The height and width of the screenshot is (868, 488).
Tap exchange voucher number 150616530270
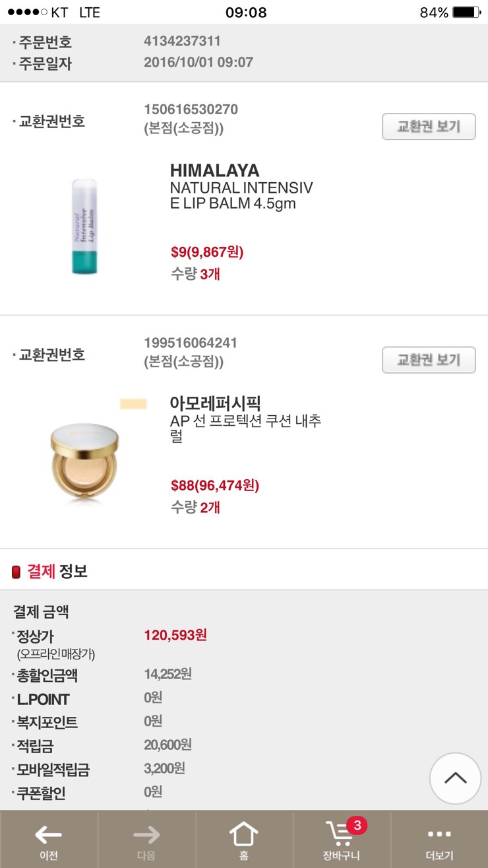coord(191,109)
